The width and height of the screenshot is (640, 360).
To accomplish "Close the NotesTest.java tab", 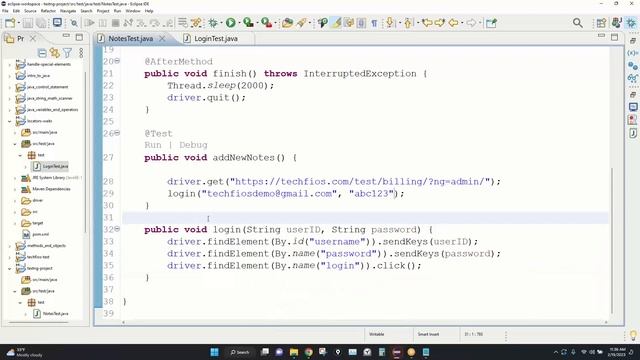I will pos(162,38).
